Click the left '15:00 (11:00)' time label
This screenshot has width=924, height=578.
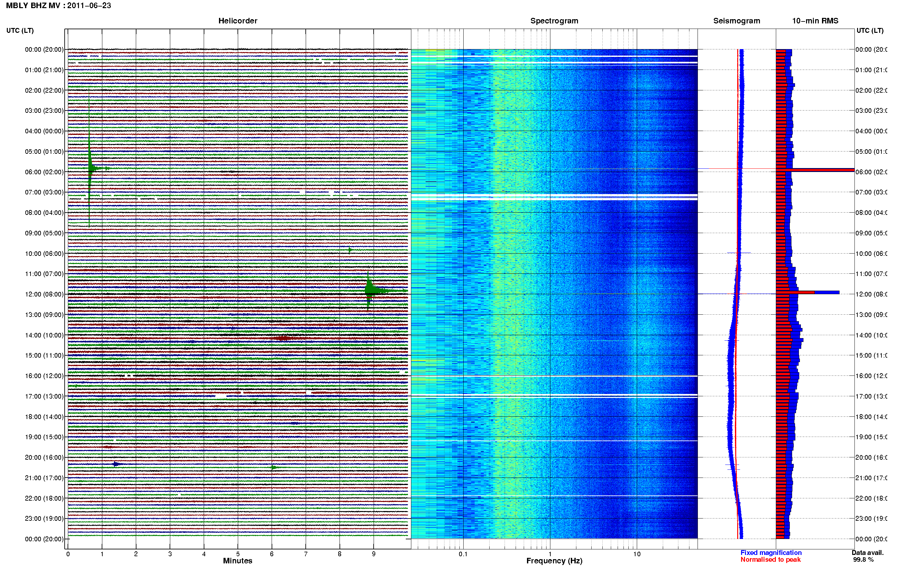44,355
